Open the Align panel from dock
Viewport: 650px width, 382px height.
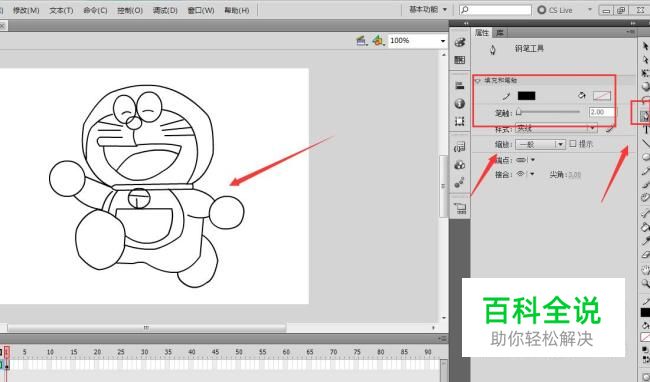pyautogui.click(x=460, y=86)
